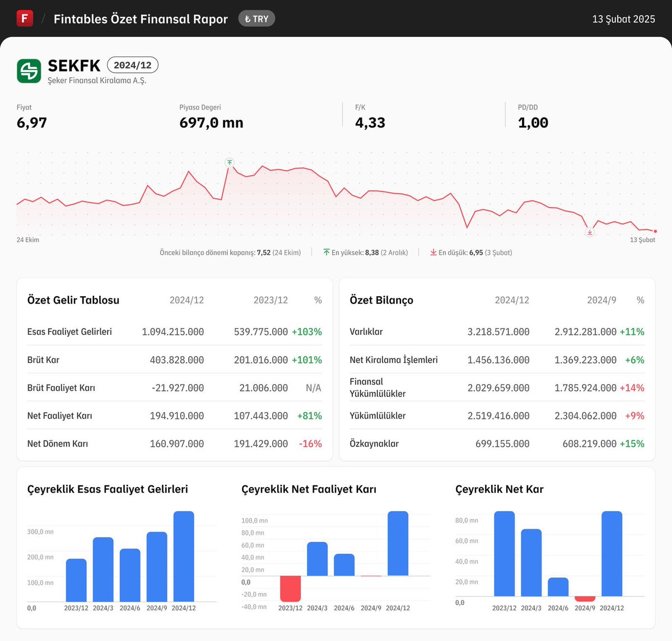The height and width of the screenshot is (641, 672).
Task: Click the Çeyreklik Net Kar chart title
Action: tap(500, 489)
